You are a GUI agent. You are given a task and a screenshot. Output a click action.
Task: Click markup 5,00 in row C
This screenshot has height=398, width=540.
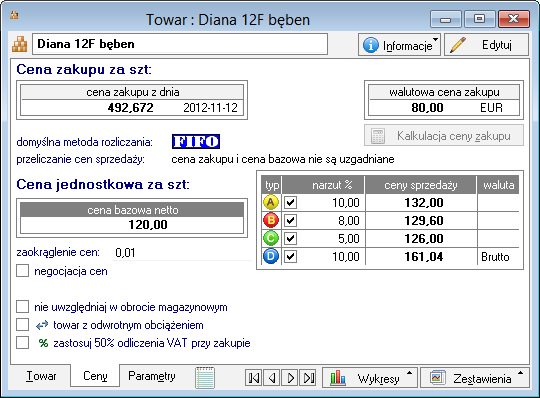[x=349, y=238]
